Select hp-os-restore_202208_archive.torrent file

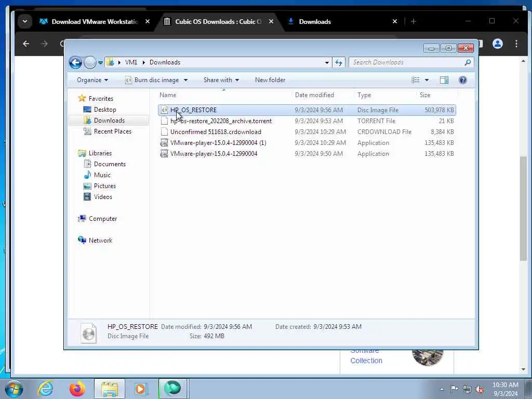(307, 121)
